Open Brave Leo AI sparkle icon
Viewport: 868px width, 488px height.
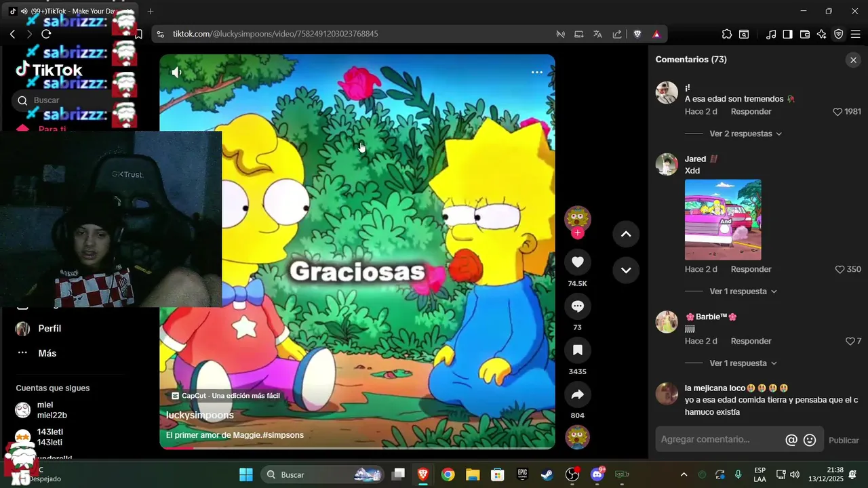(822, 34)
